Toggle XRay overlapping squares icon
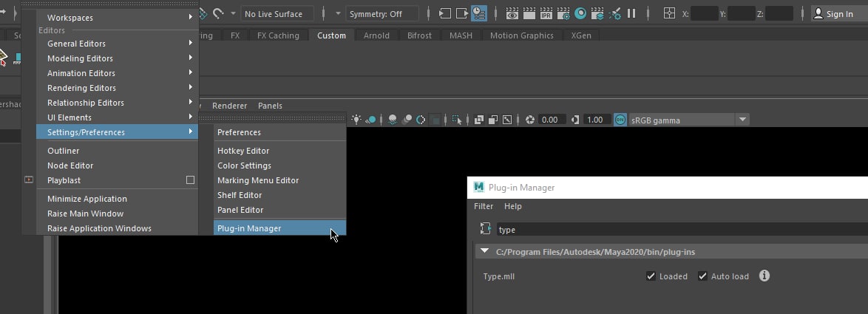The height and width of the screenshot is (314, 868). click(479, 120)
